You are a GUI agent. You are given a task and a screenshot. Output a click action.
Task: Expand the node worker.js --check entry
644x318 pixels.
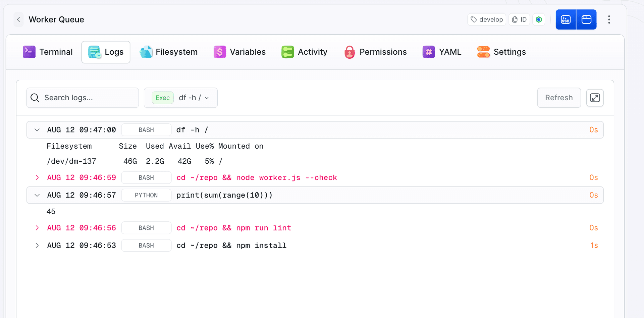click(37, 177)
